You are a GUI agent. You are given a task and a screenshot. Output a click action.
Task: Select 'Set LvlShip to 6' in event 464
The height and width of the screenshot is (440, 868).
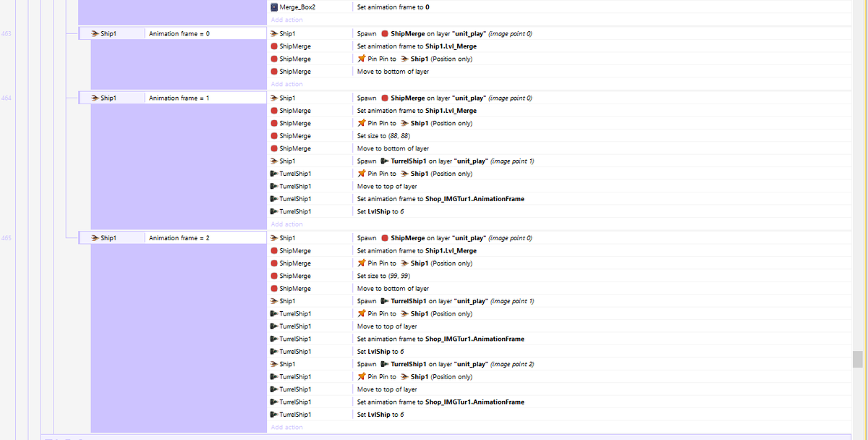380,211
